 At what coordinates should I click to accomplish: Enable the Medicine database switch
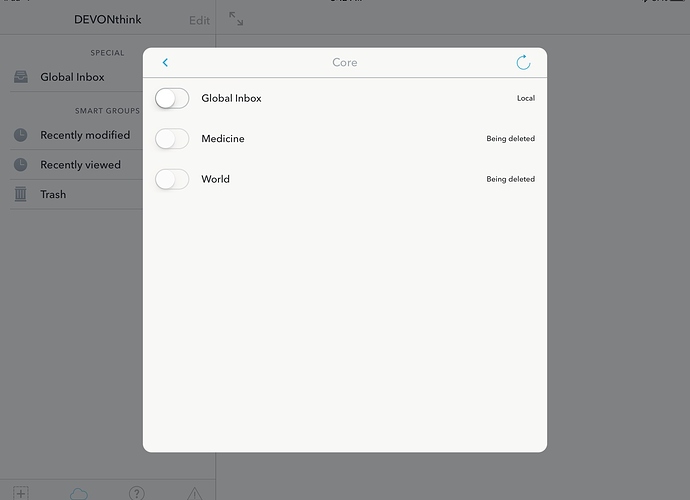click(x=172, y=139)
